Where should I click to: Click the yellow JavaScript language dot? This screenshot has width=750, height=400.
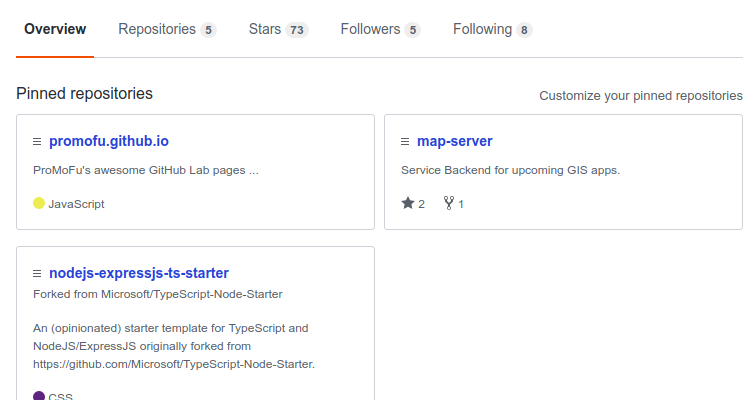[39, 203]
